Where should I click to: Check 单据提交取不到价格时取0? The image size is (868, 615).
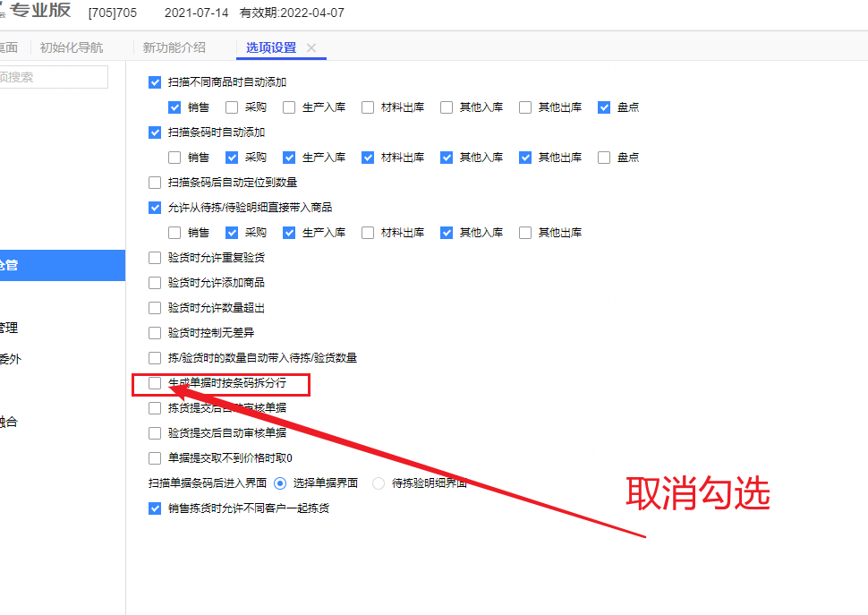pos(155,458)
